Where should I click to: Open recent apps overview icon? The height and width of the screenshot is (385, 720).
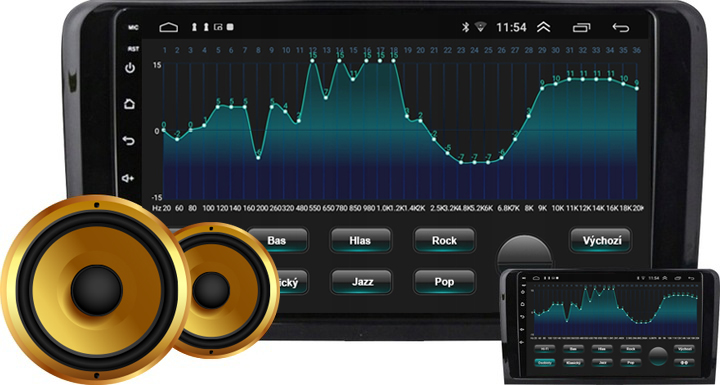point(581,28)
